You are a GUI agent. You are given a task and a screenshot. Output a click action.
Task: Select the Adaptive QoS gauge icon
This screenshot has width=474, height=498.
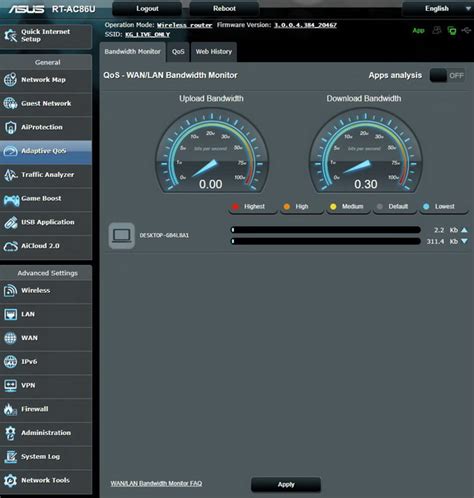pyautogui.click(x=10, y=151)
